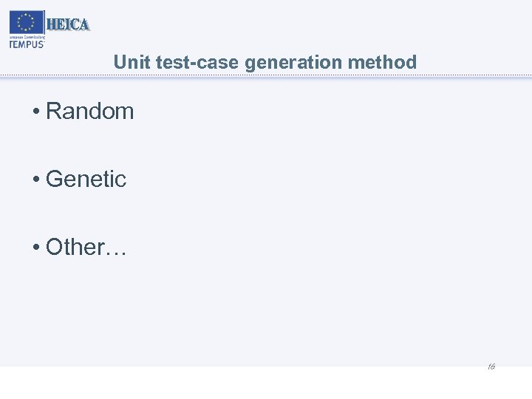
Task: Click the HEICA logo text
Action: coord(68,24)
